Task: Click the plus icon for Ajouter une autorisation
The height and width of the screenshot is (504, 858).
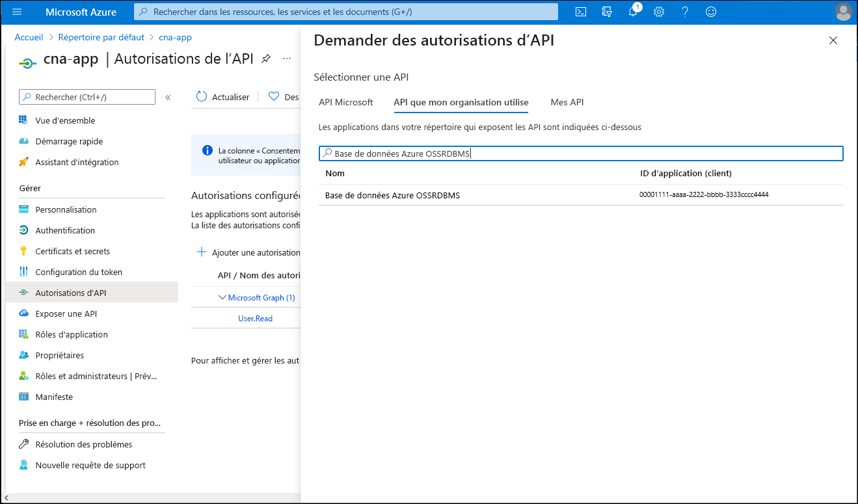Action: click(202, 252)
